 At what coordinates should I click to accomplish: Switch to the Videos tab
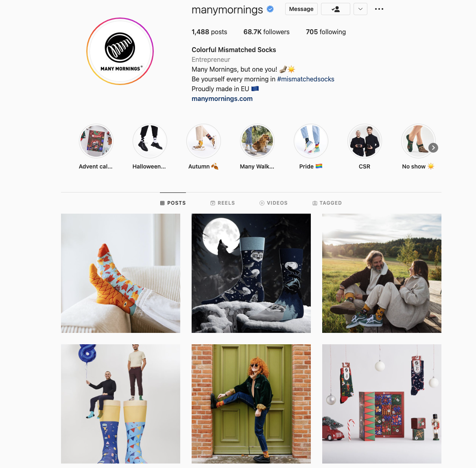click(x=273, y=203)
